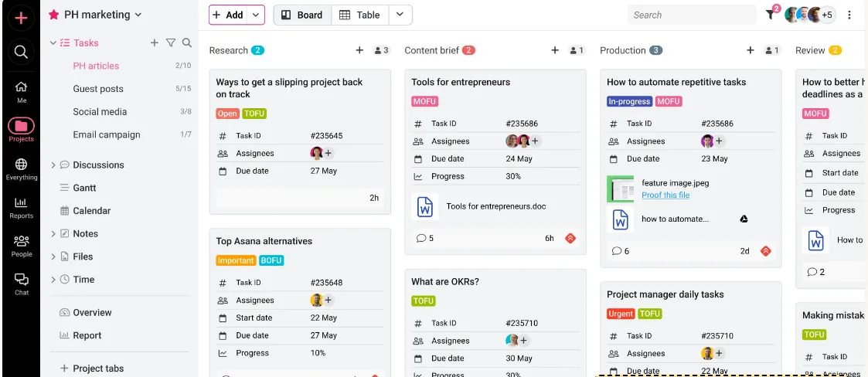This screenshot has width=868, height=377.
Task: Click the +5 more members badge
Action: pos(827,15)
